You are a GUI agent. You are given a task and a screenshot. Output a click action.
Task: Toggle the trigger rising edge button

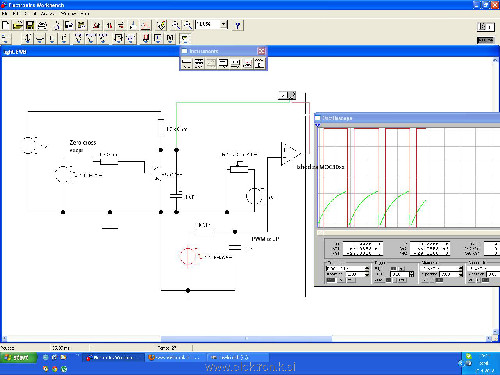coord(394,268)
